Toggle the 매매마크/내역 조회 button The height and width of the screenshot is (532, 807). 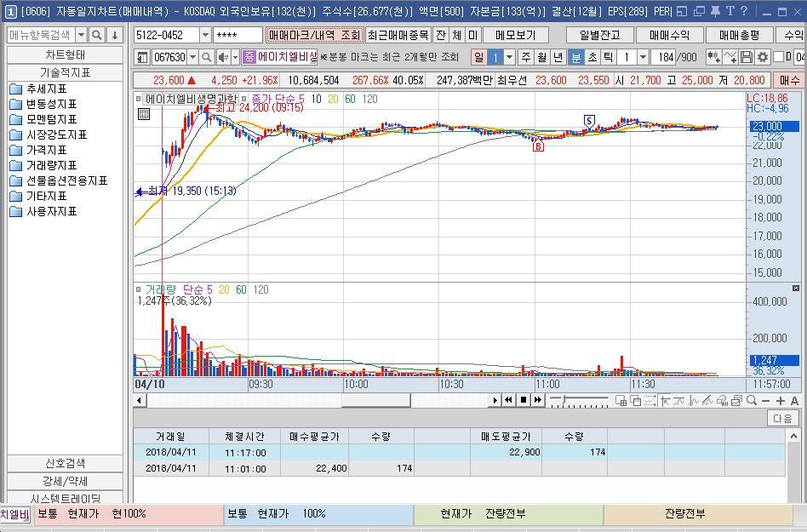point(314,35)
